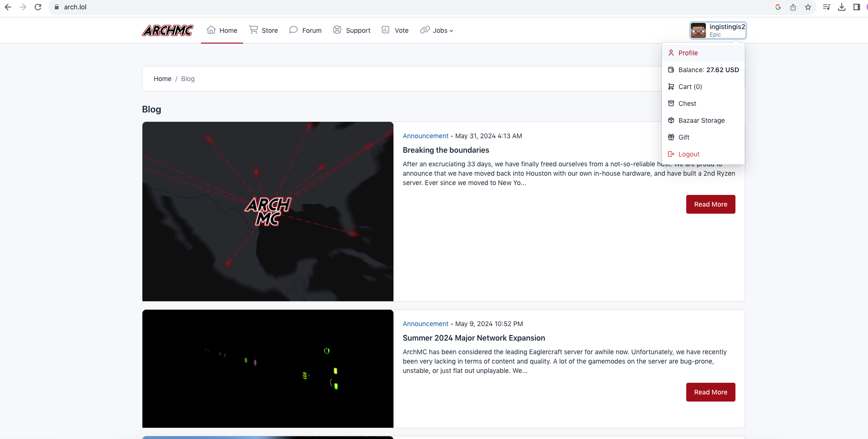Open the Summer 2024 Major Network Expansion title
Screen dimensions: 868x439
click(x=474, y=338)
